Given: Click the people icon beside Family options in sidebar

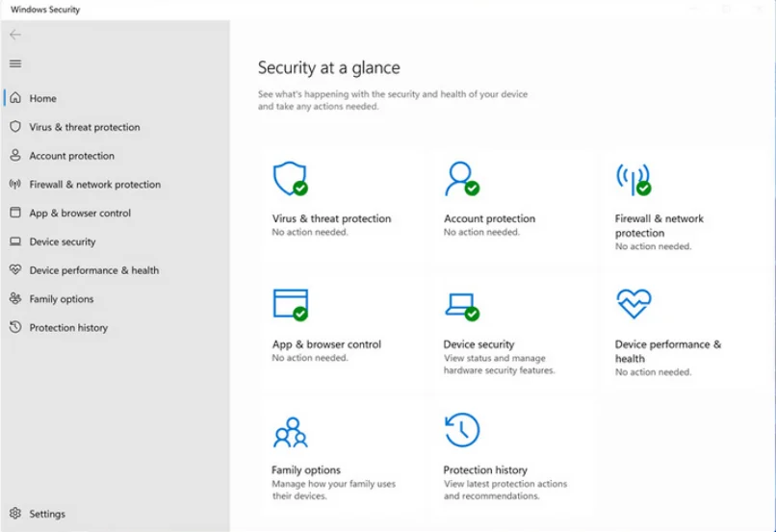Looking at the screenshot, I should point(15,298).
